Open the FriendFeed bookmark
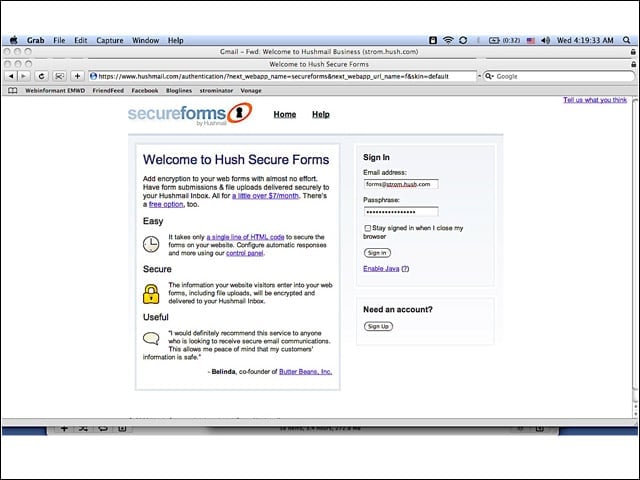Image resolution: width=640 pixels, height=480 pixels. click(108, 91)
